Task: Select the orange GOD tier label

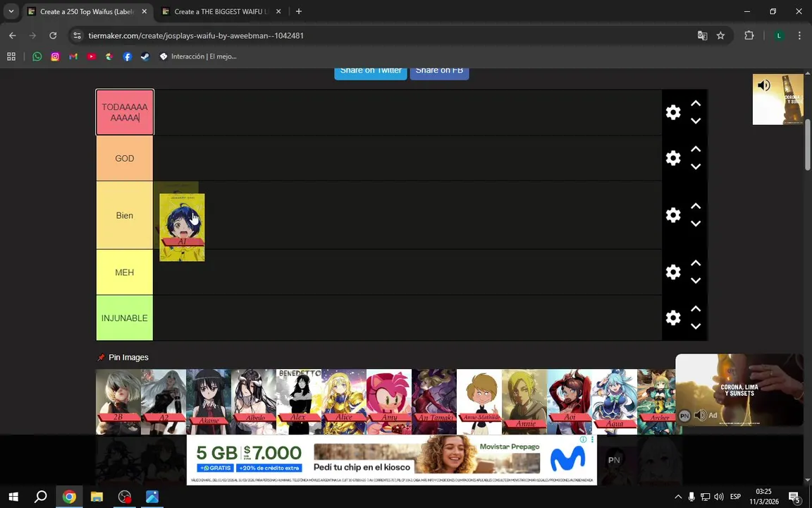Action: click(x=124, y=158)
